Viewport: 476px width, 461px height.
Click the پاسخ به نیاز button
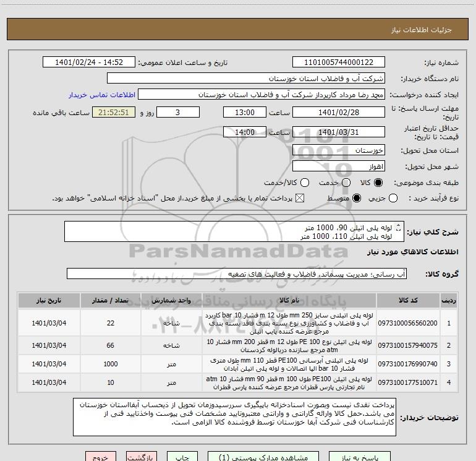(x=360, y=457)
